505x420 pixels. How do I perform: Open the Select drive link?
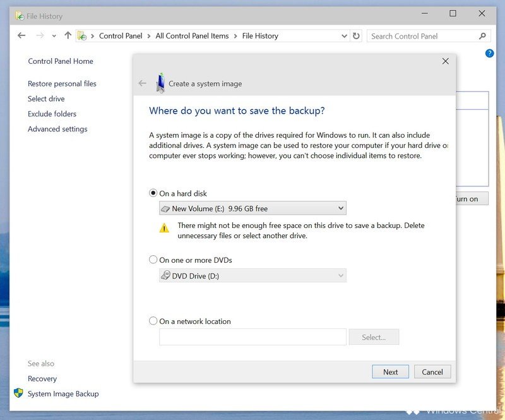point(46,99)
